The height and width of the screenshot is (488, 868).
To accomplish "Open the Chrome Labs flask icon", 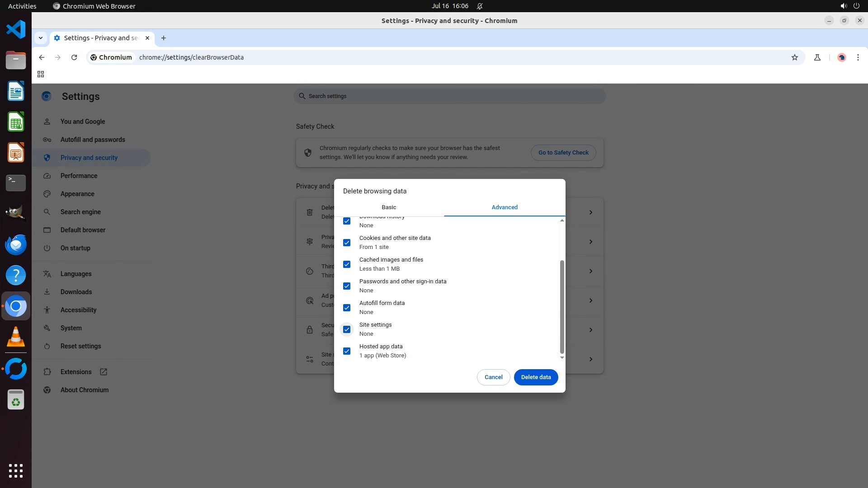I will click(x=817, y=57).
